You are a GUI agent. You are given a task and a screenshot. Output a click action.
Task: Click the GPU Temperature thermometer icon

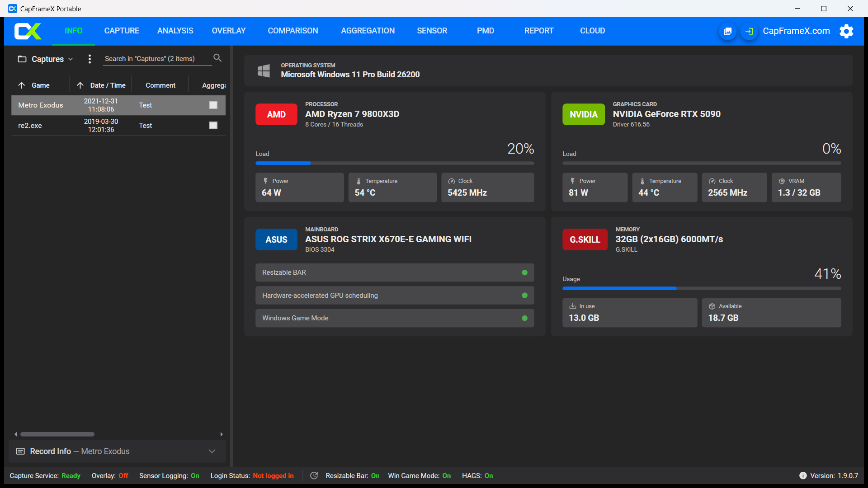click(642, 181)
